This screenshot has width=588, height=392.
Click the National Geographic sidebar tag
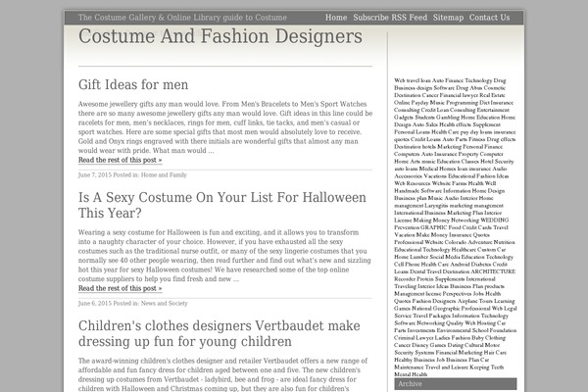pyautogui.click(x=436, y=309)
